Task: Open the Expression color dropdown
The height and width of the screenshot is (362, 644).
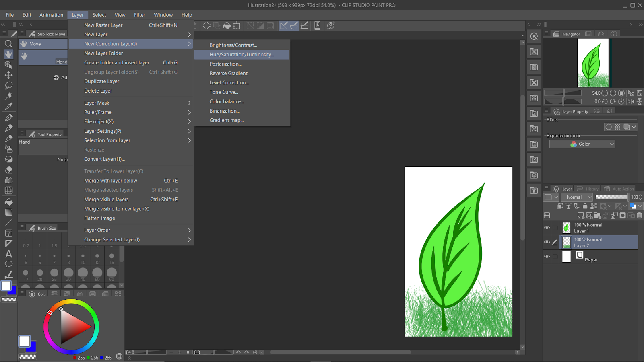Action: (x=582, y=144)
